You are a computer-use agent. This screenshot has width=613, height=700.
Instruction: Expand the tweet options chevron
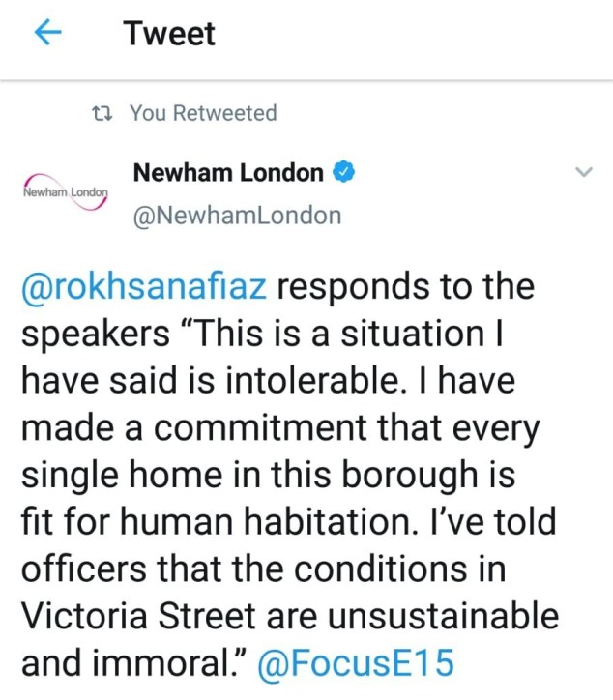(583, 173)
